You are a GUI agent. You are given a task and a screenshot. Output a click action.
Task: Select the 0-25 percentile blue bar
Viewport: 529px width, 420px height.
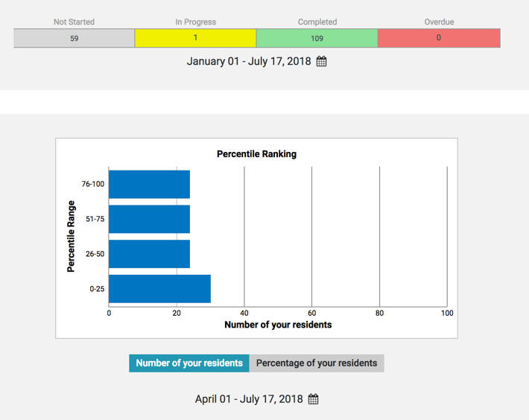tap(159, 288)
